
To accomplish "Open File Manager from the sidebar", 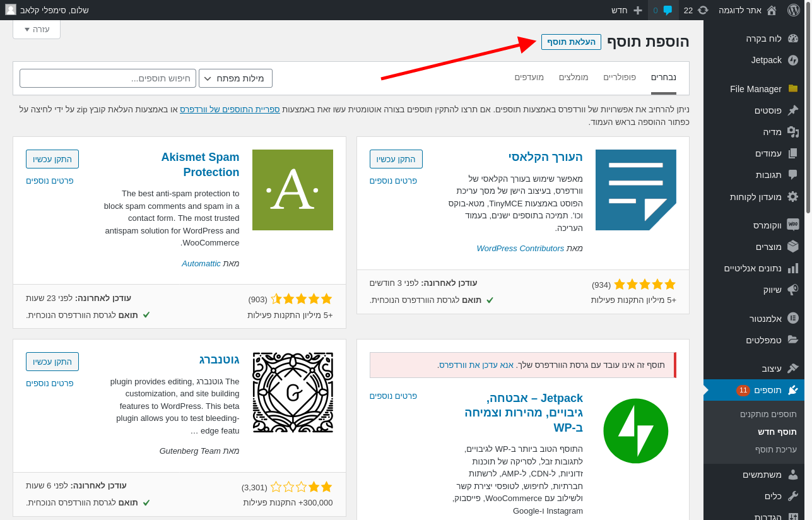I will [755, 89].
